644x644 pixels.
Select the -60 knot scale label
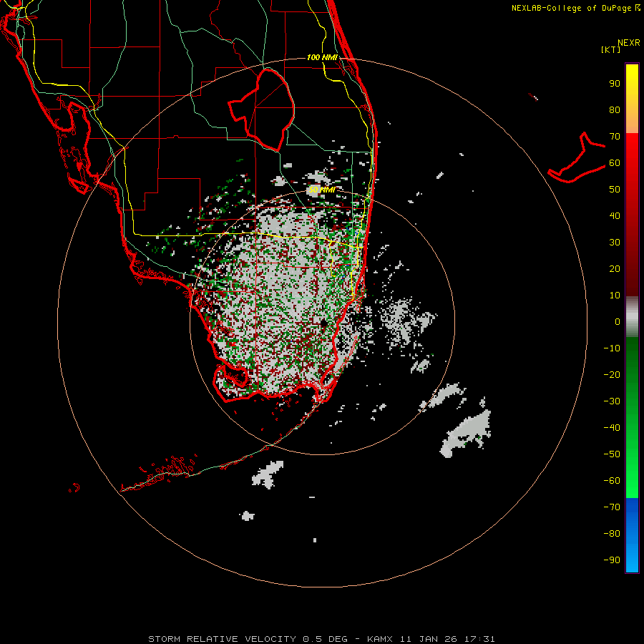[612, 481]
